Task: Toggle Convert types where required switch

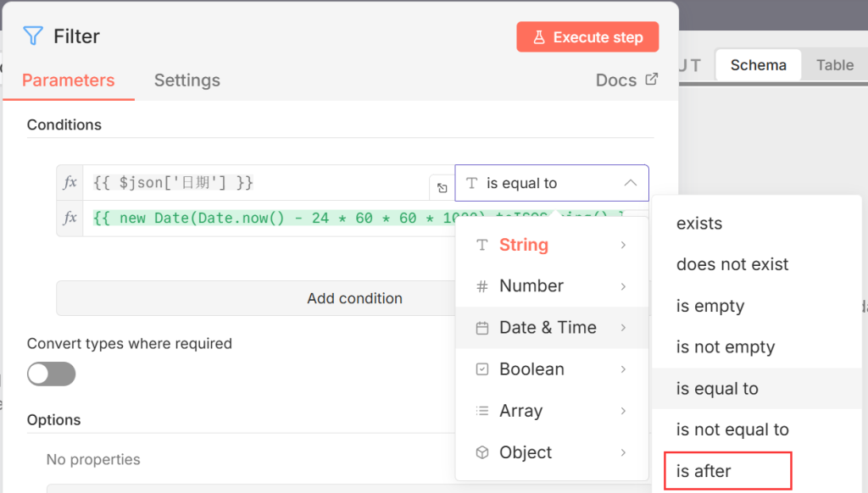Action: [x=51, y=374]
